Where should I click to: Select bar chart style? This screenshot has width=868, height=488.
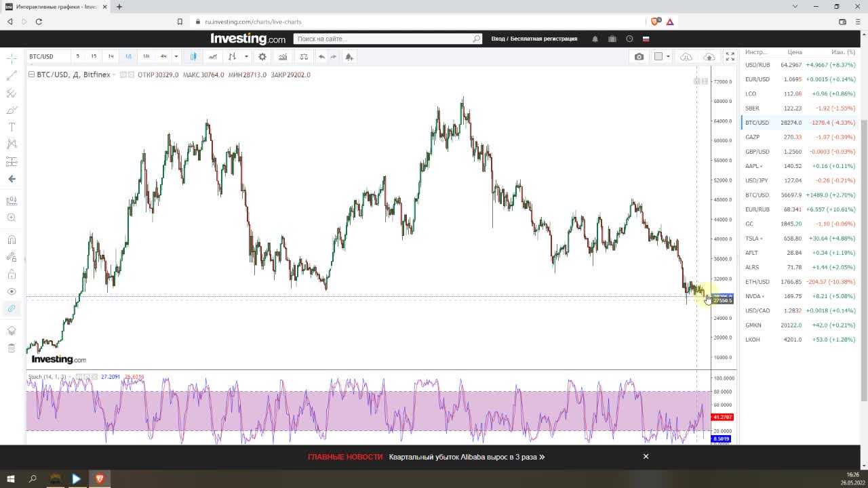(x=233, y=56)
